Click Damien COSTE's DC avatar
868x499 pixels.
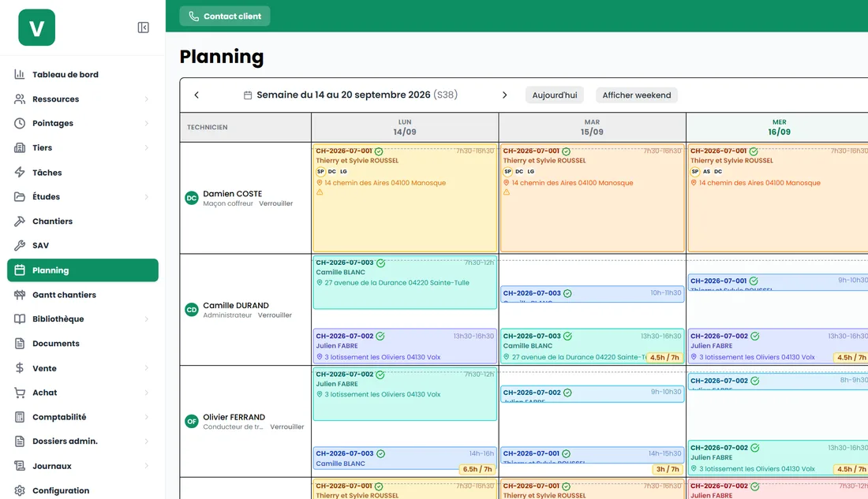192,198
